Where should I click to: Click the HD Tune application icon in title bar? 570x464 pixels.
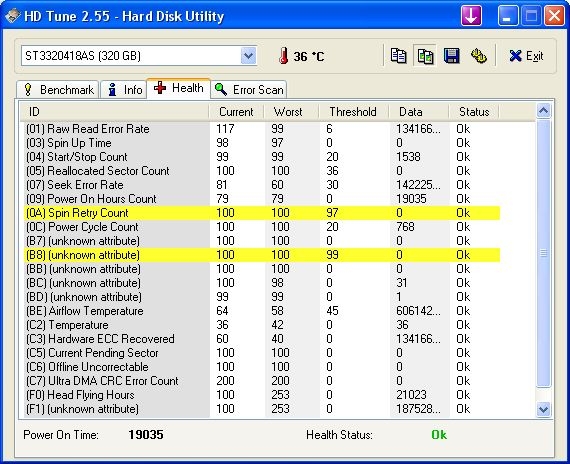[x=12, y=16]
